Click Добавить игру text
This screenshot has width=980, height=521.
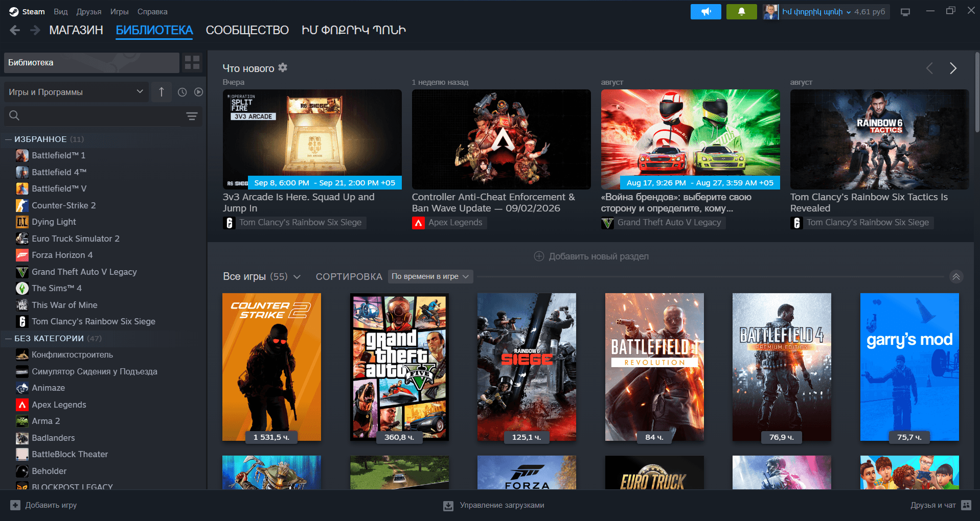point(51,505)
